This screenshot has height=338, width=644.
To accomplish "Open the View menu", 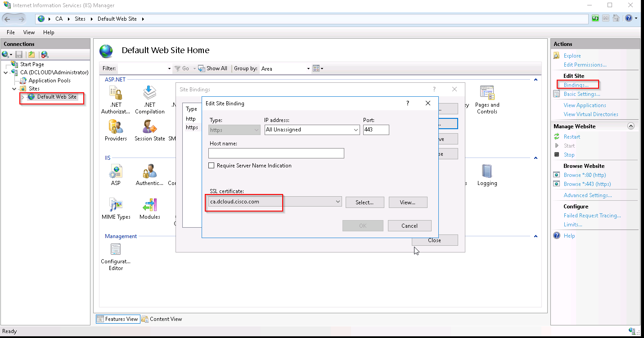I will tap(29, 32).
